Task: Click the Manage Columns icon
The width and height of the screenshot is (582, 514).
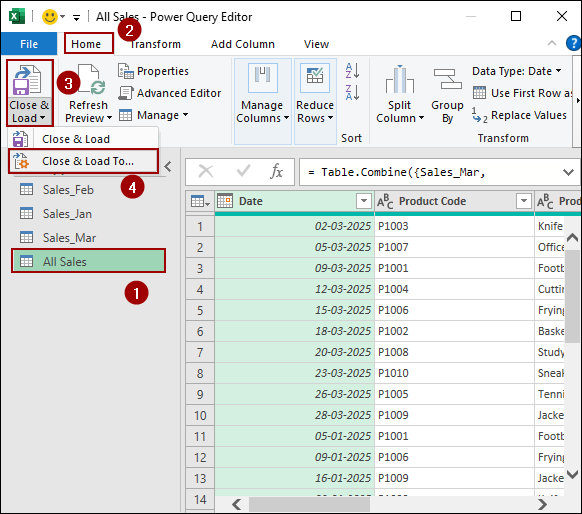Action: [x=262, y=78]
